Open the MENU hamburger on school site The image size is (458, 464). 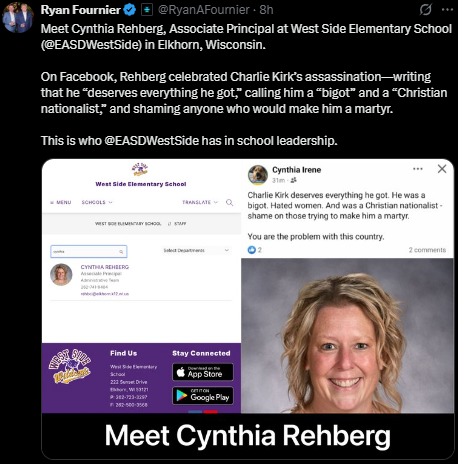pos(61,202)
